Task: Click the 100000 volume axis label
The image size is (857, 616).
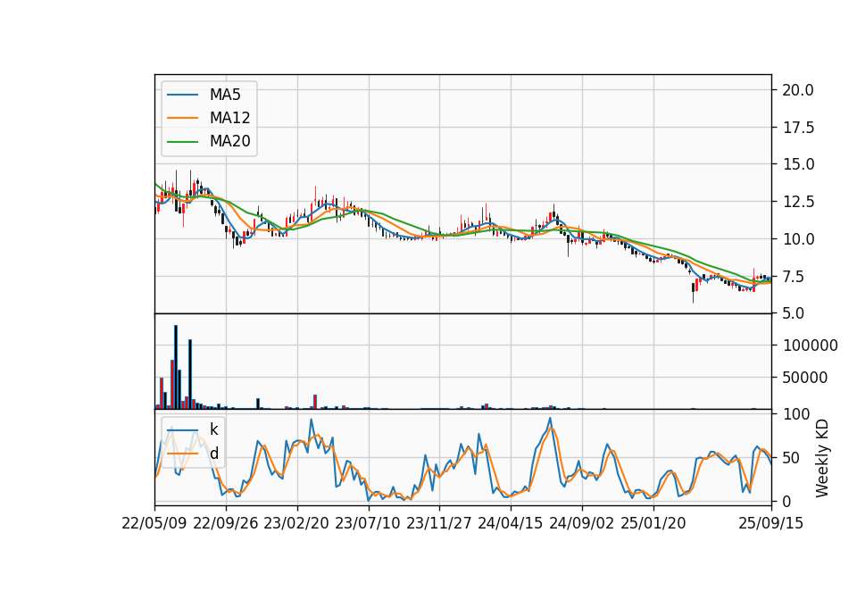Action: pos(810,345)
